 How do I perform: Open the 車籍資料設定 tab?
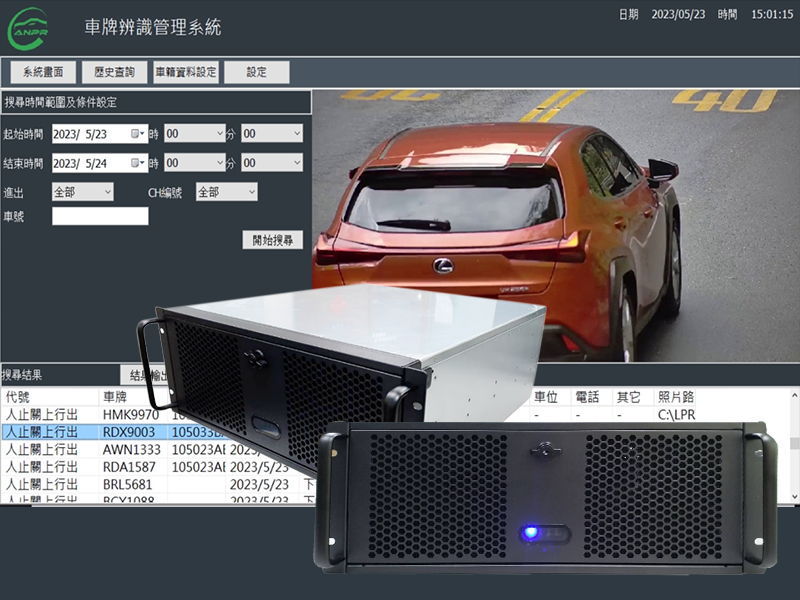coord(185,72)
